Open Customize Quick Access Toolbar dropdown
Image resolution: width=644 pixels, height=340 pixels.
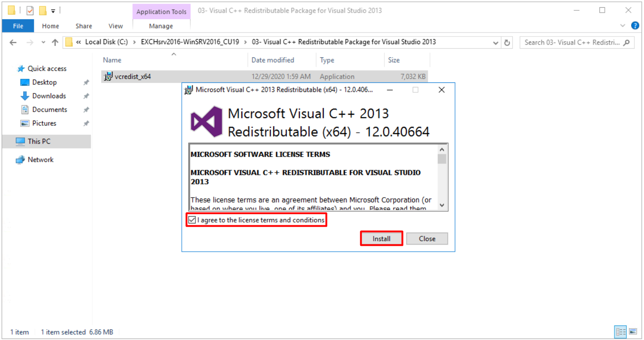(53, 10)
